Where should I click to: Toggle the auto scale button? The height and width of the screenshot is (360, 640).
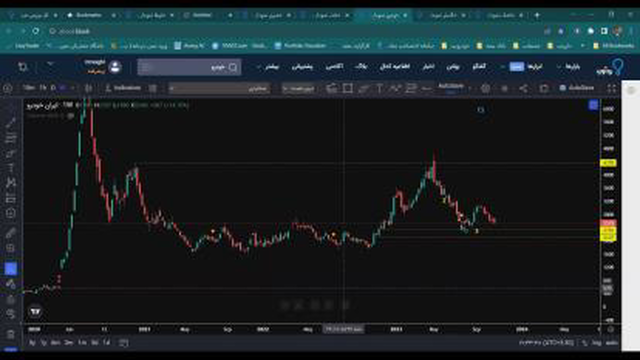coord(611,343)
